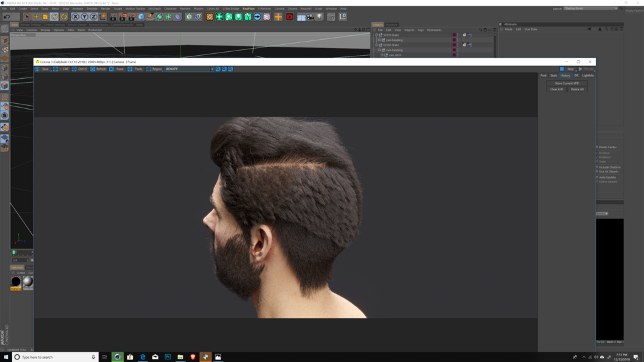The image size is (644, 362).
Task: Select the grey Skin material thumbnail
Action: (28, 281)
